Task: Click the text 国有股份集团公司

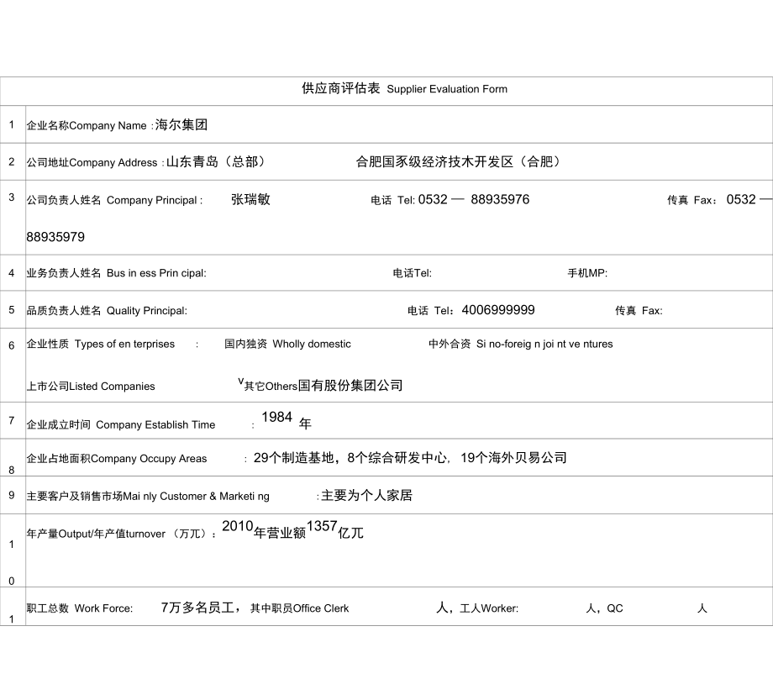Action: 350,386
